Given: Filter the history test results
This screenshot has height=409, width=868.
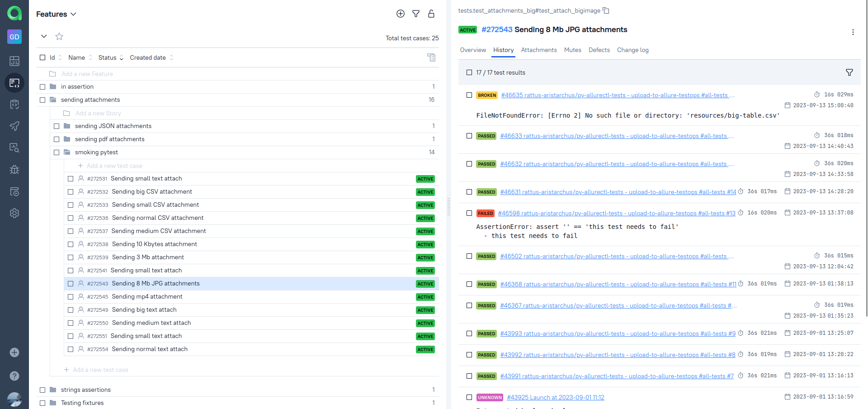Looking at the screenshot, I should (849, 72).
